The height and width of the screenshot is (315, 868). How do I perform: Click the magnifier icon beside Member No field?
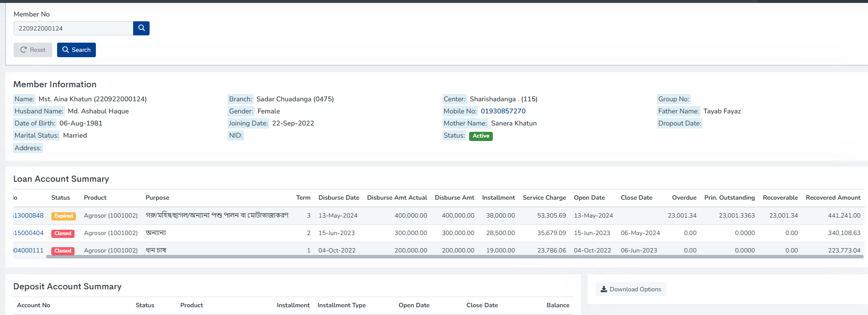141,28
